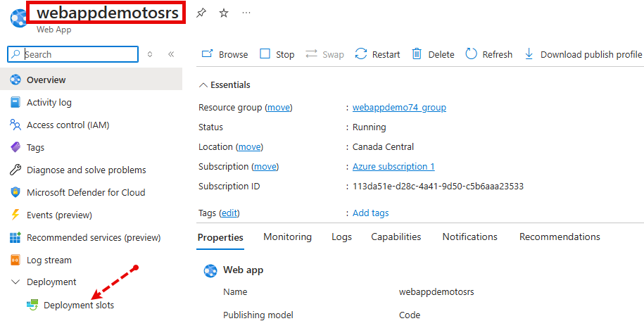Open webappdemo74_group resource group link
Screen dimensions: 644x321
(399, 108)
